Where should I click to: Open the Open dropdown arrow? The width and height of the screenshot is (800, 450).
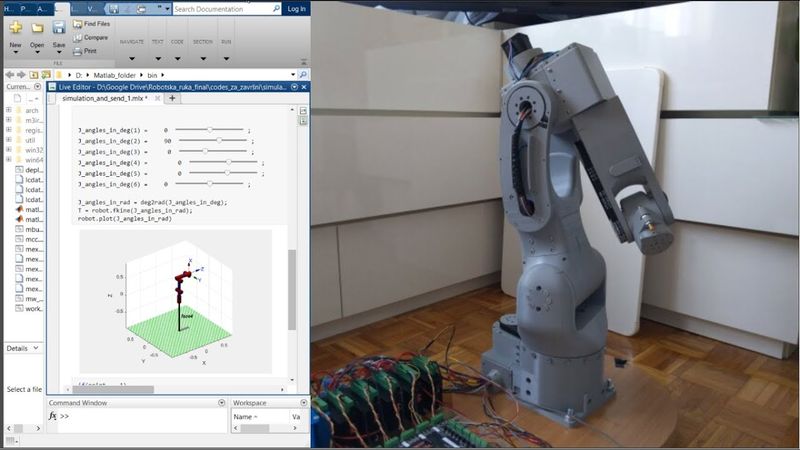(x=37, y=53)
